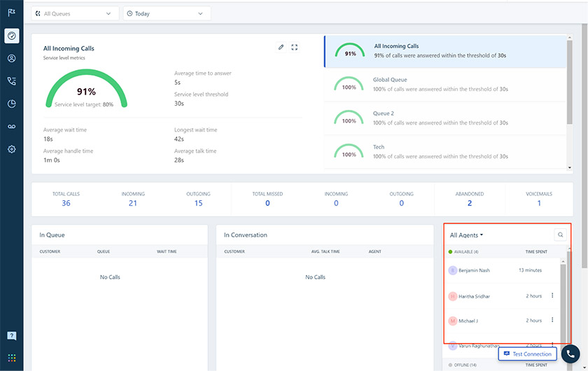The width and height of the screenshot is (588, 371).
Task: Click the Offline (14) status header
Action: (x=463, y=365)
